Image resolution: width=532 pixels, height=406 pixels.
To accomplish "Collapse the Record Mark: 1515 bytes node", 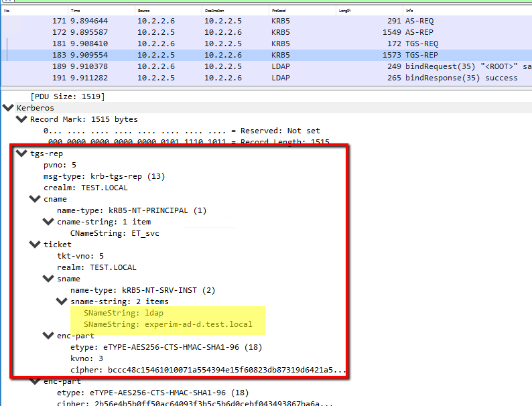I will tap(21, 119).
